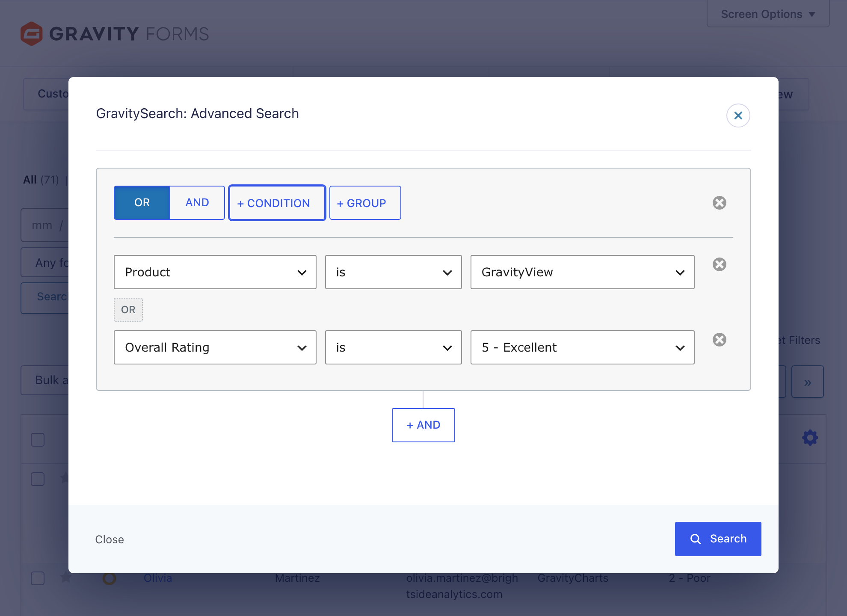Star the Olivia entry
Image resolution: width=847 pixels, height=616 pixels.
click(x=66, y=577)
